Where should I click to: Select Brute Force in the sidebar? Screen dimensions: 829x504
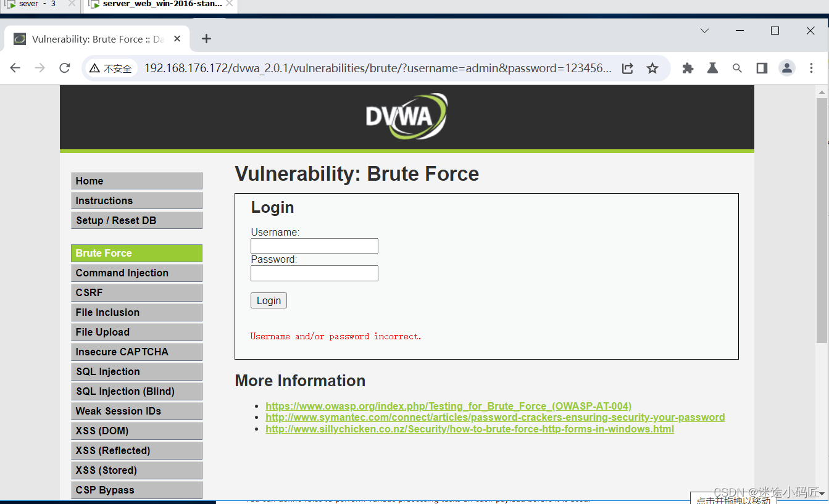(136, 253)
